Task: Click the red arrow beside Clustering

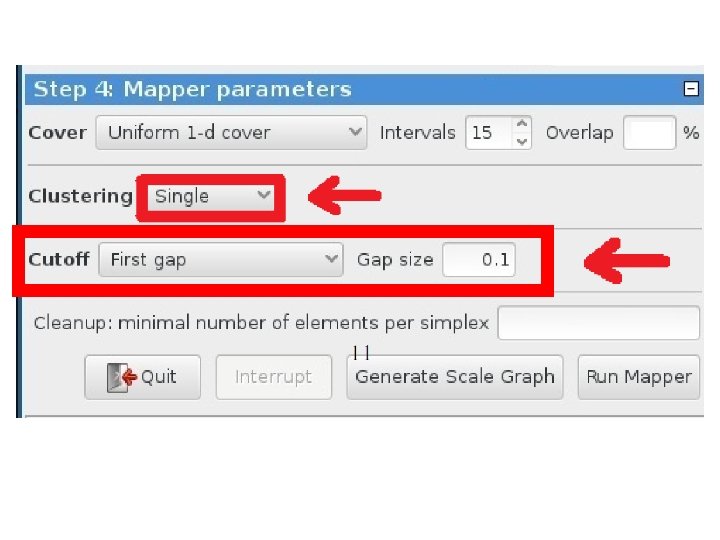Action: tap(343, 197)
